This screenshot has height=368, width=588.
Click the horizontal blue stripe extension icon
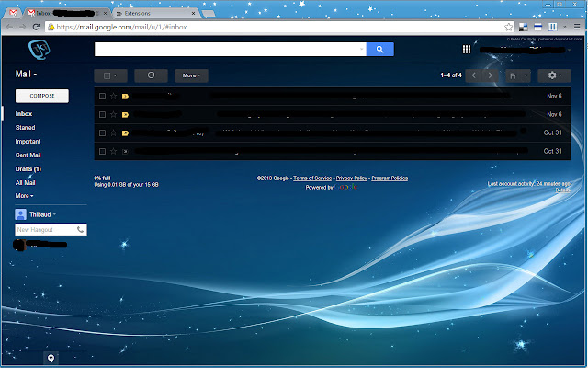[x=537, y=27]
